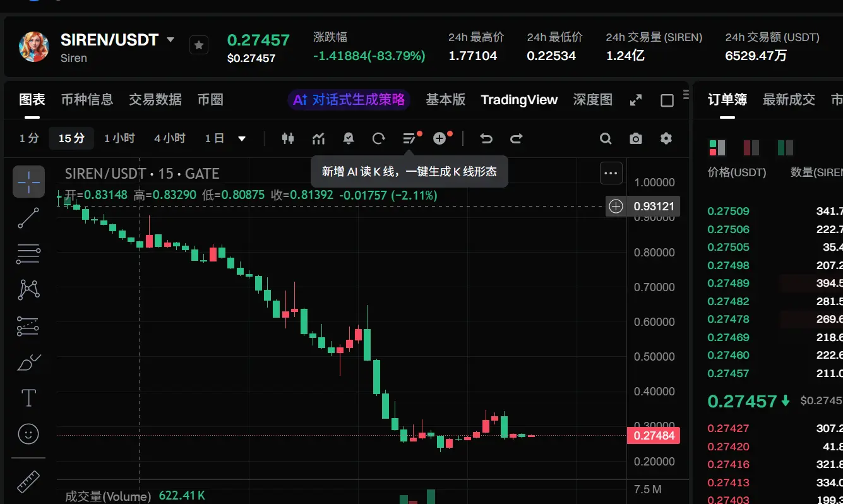Add SIREN/USDT to favorites with star

[x=199, y=45]
